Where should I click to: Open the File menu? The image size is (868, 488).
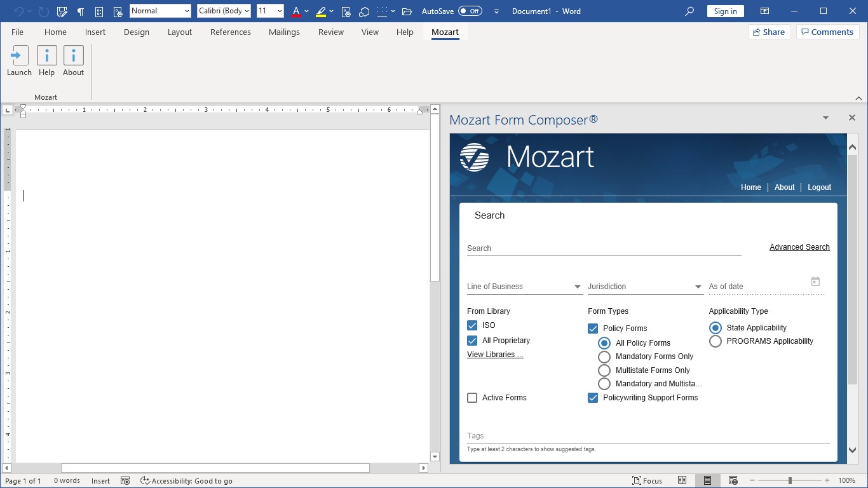[x=18, y=32]
